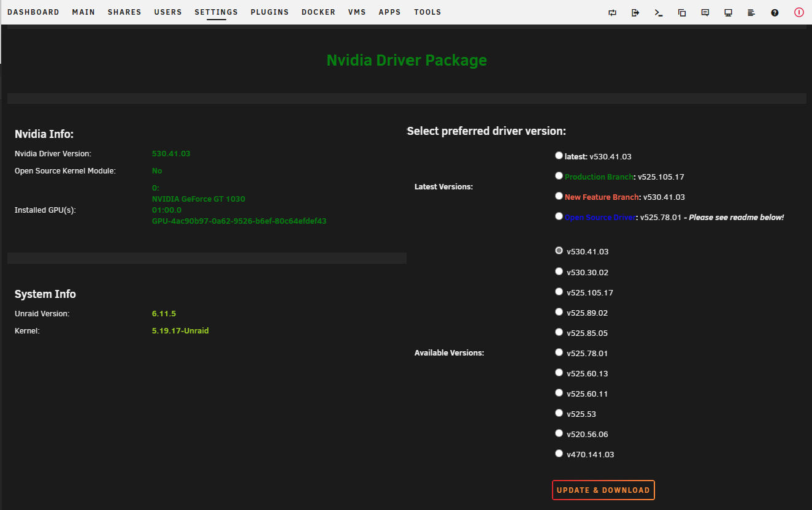Viewport: 812px width, 510px height.
Task: Switch to the Dashboard tab
Action: [33, 12]
